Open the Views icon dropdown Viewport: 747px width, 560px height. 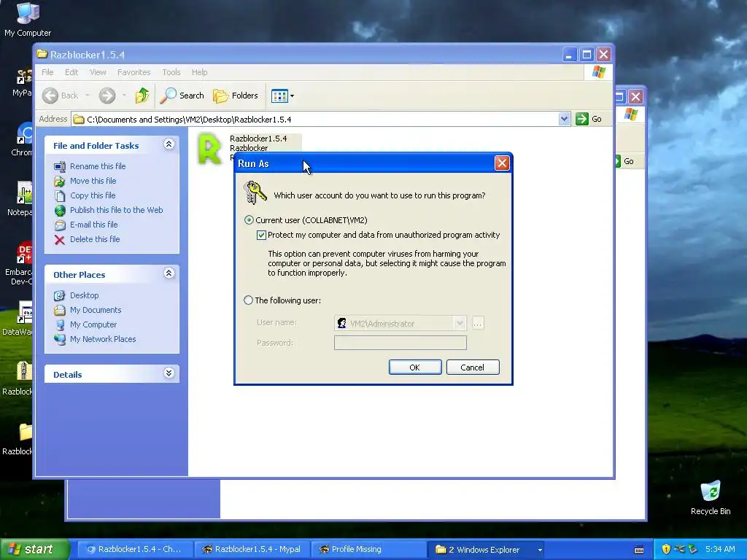pyautogui.click(x=282, y=96)
